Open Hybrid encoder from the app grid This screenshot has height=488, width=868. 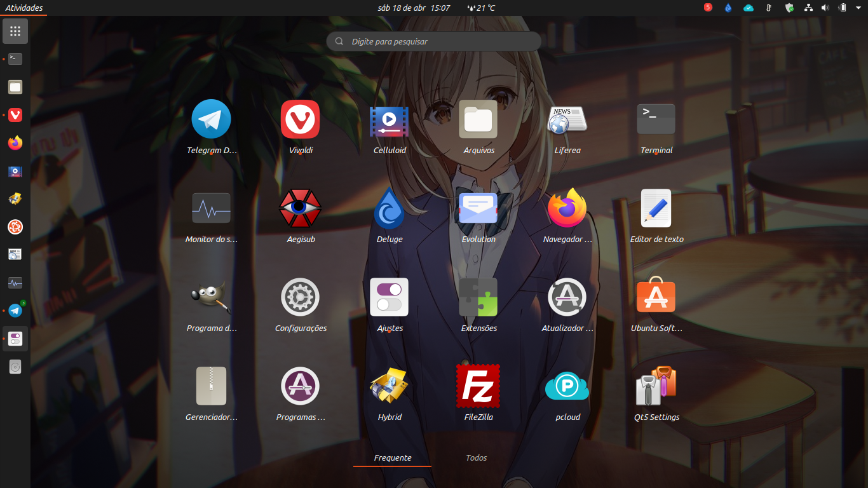pyautogui.click(x=390, y=386)
